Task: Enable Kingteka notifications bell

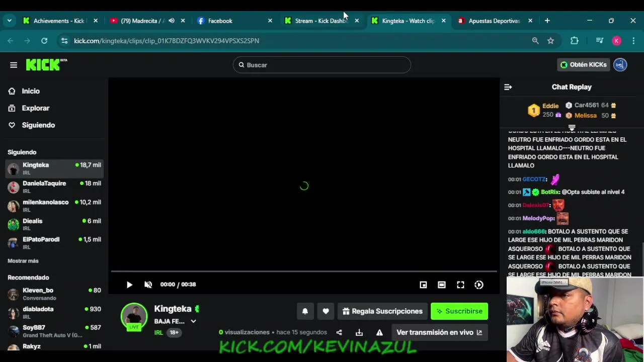Action: [305, 311]
